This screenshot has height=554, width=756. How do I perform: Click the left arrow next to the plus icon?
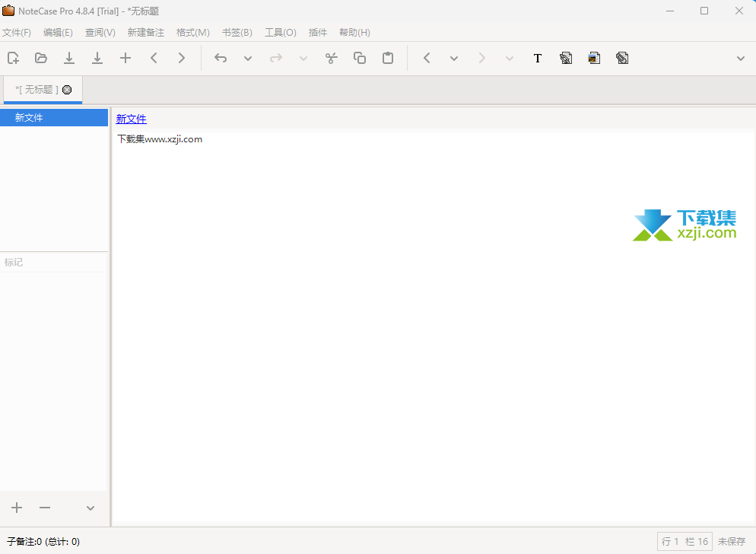pyautogui.click(x=154, y=58)
